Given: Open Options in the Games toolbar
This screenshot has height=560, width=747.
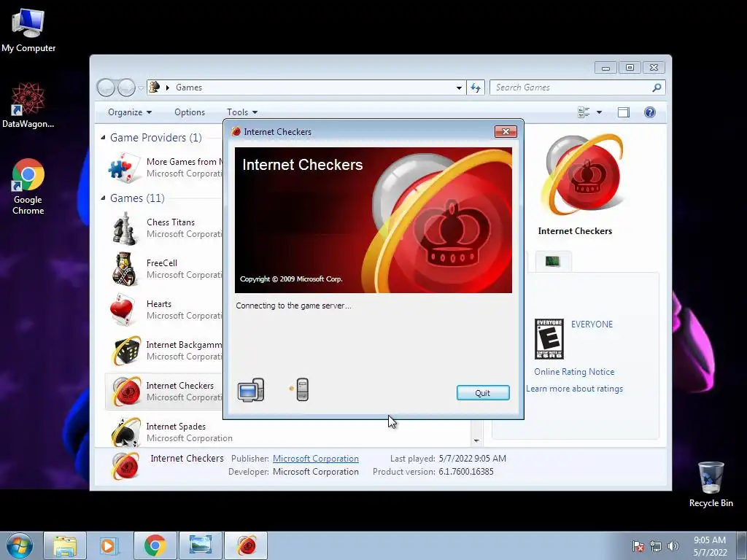Looking at the screenshot, I should pos(190,112).
